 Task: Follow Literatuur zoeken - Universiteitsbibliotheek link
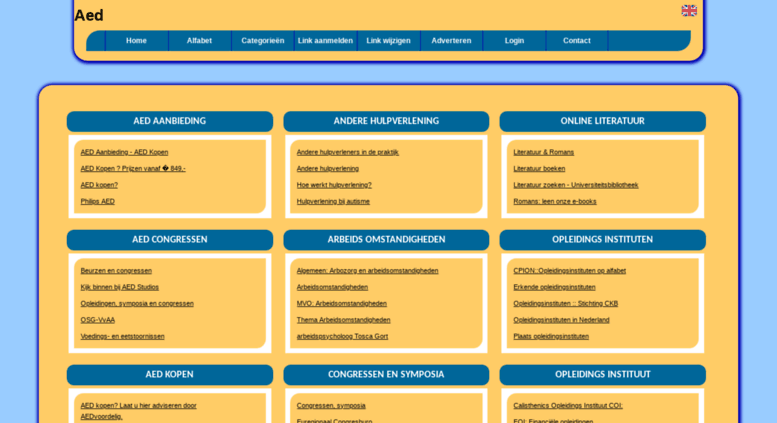576,185
